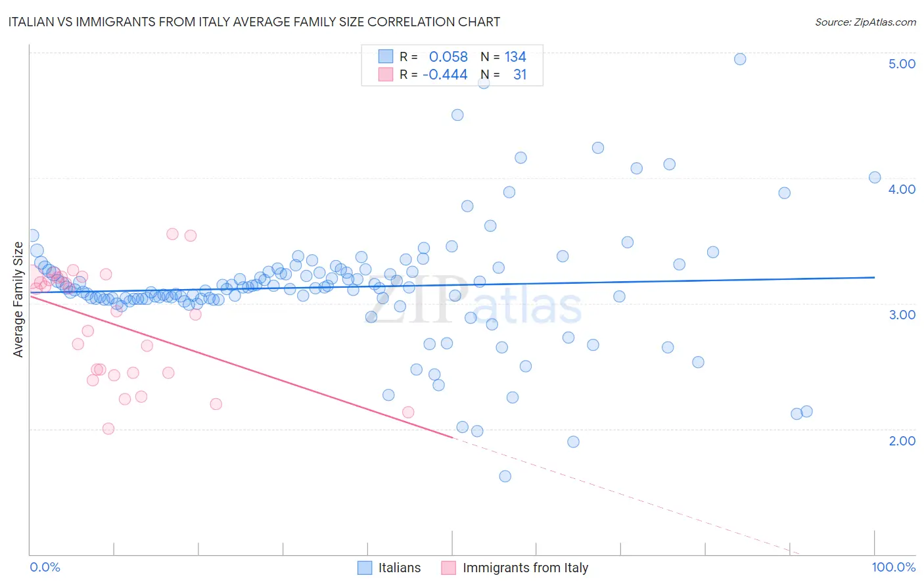Click the lowest pink data point at 2.00
924x586 pixels.
coord(108,428)
